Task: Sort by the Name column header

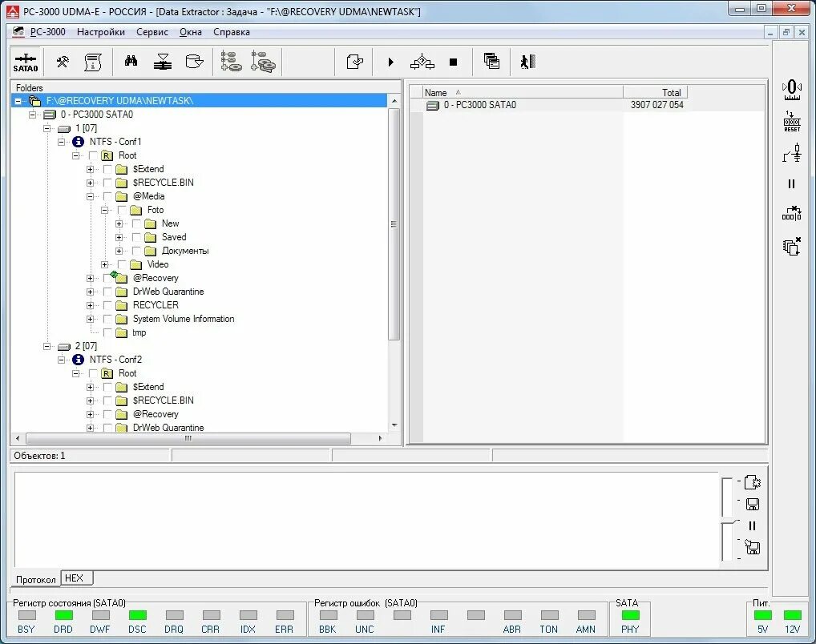Action: 523,92
